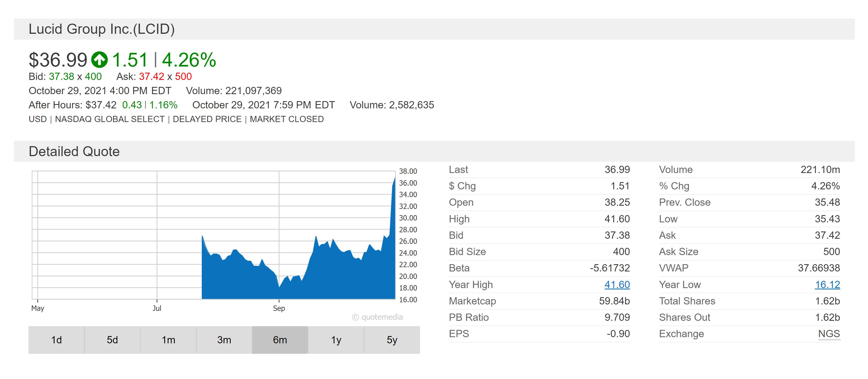Click the May marker on chart axis
Viewport: 868px width, 379px height.
point(38,308)
